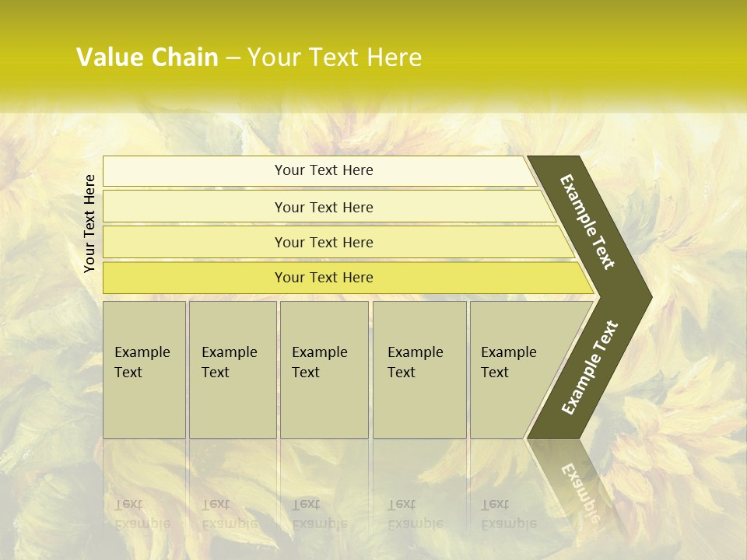Image resolution: width=747 pixels, height=560 pixels.
Task: Pick the third "Your Text Here" bar from the top
Action: click(323, 242)
